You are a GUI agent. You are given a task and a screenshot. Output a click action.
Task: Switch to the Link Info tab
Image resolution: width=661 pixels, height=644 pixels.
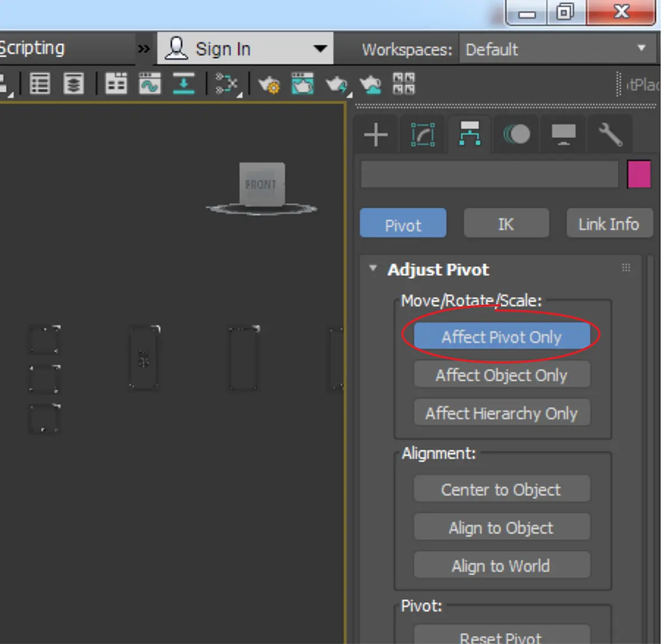pos(609,223)
